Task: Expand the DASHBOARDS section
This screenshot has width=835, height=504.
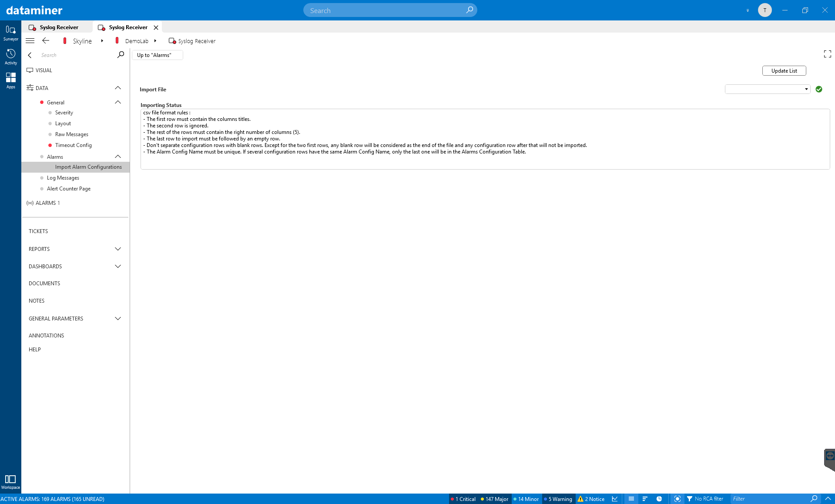Action: click(x=117, y=267)
